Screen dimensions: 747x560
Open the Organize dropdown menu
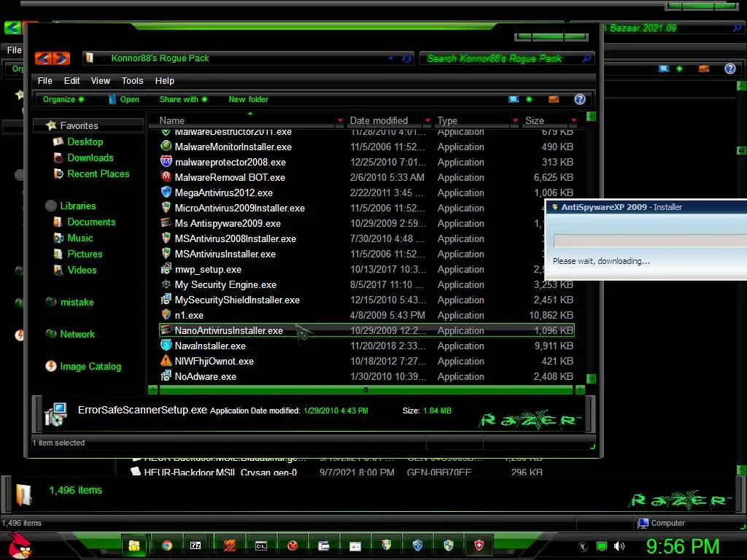coord(63,99)
